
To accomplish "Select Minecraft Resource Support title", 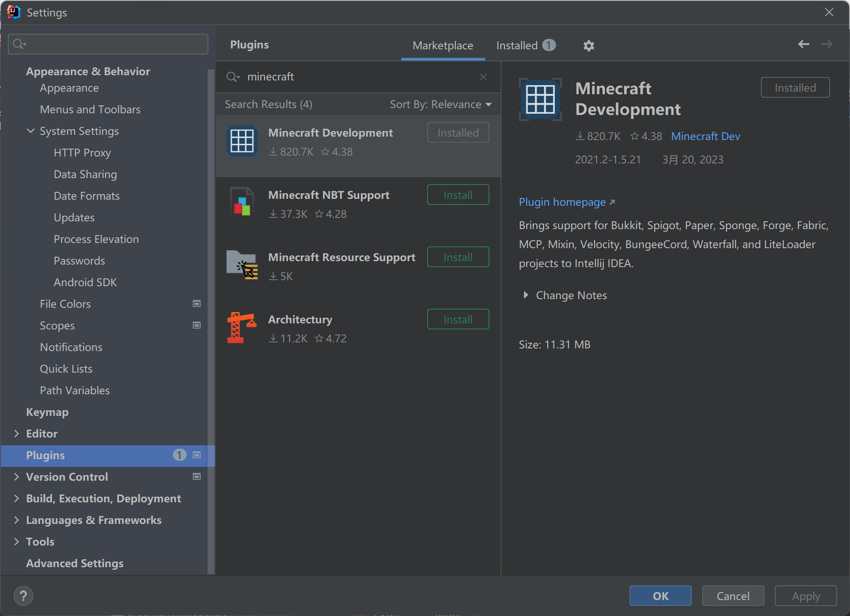I will coord(342,257).
